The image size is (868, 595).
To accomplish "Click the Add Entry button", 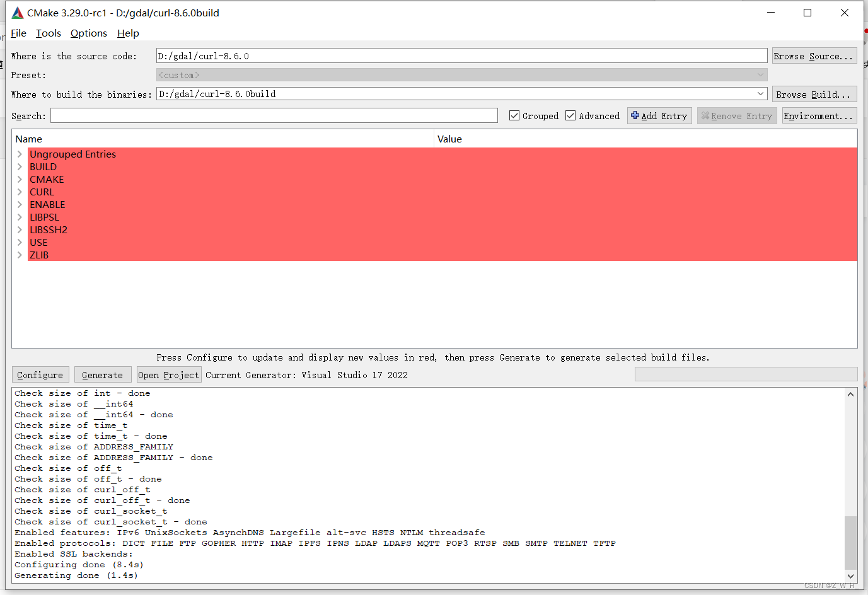I will [659, 115].
